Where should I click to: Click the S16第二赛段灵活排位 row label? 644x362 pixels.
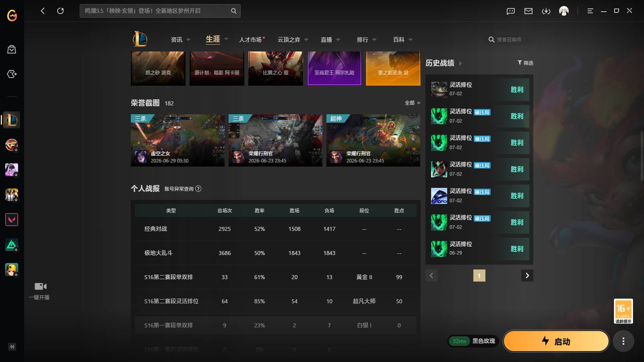point(171,301)
